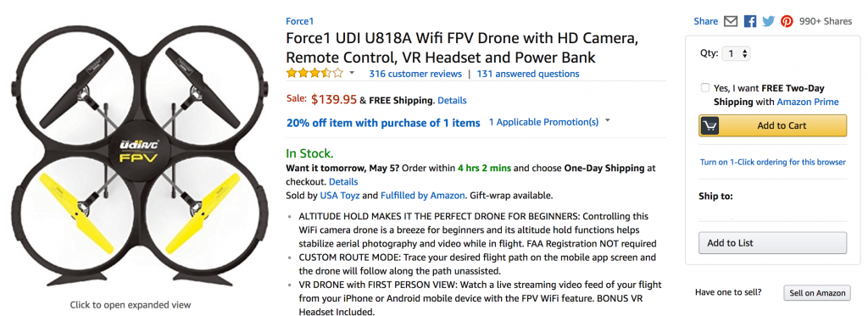
Task: Share this product via email icon
Action: (731, 21)
